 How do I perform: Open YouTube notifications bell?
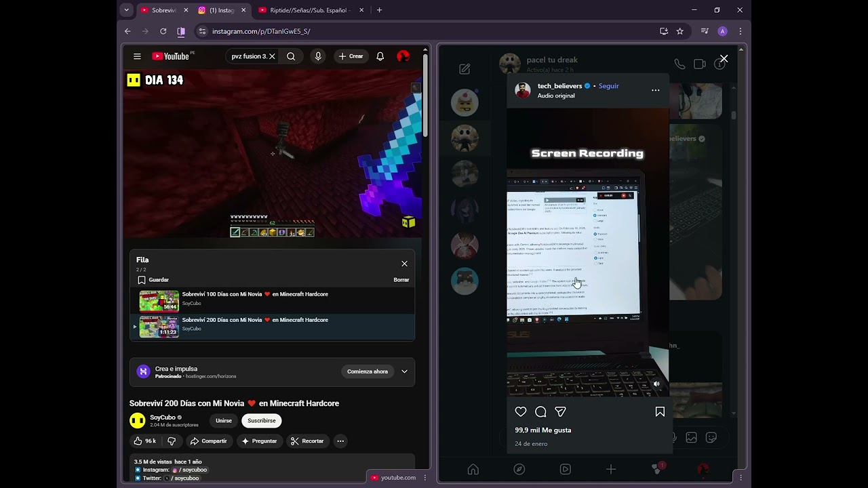(380, 56)
